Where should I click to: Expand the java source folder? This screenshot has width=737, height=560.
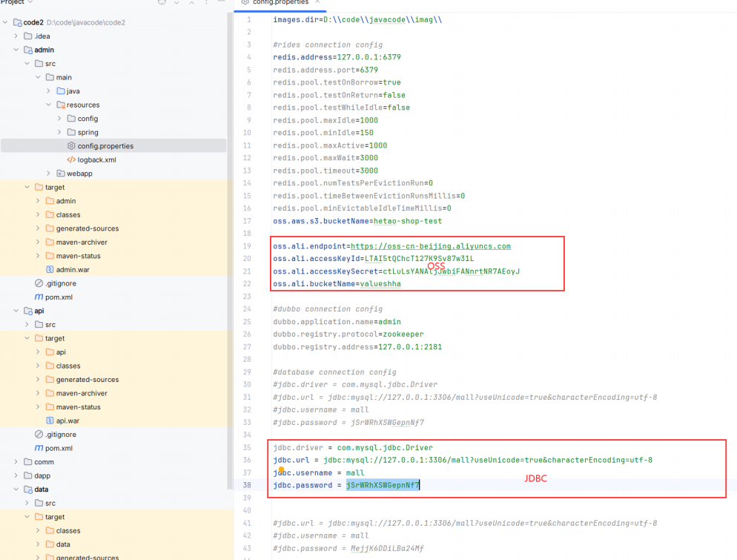pyautogui.click(x=48, y=90)
